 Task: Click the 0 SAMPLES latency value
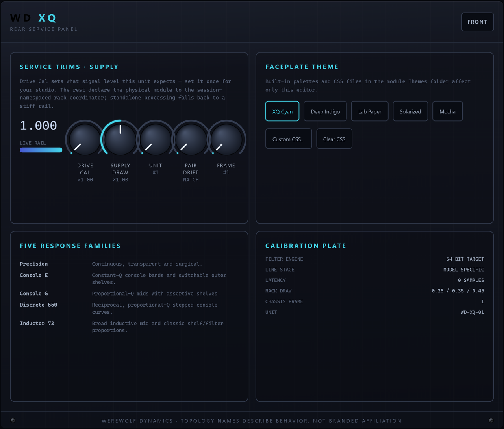[x=471, y=280]
